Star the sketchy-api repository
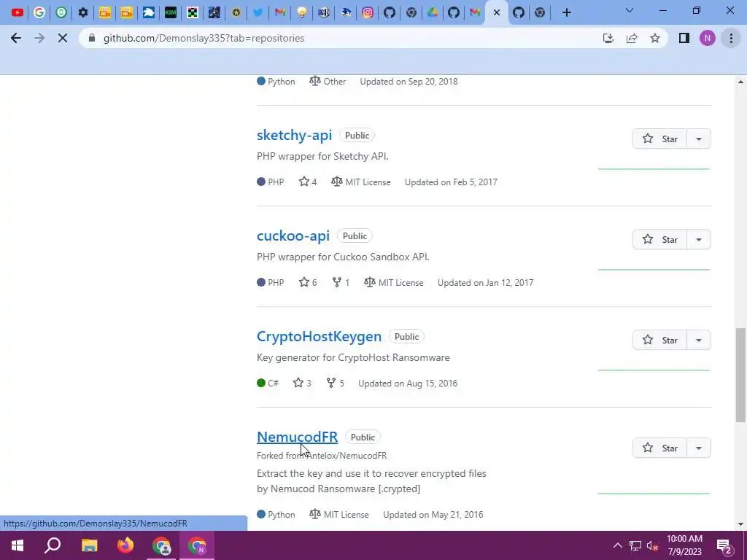Image resolution: width=747 pixels, height=560 pixels. 659,139
